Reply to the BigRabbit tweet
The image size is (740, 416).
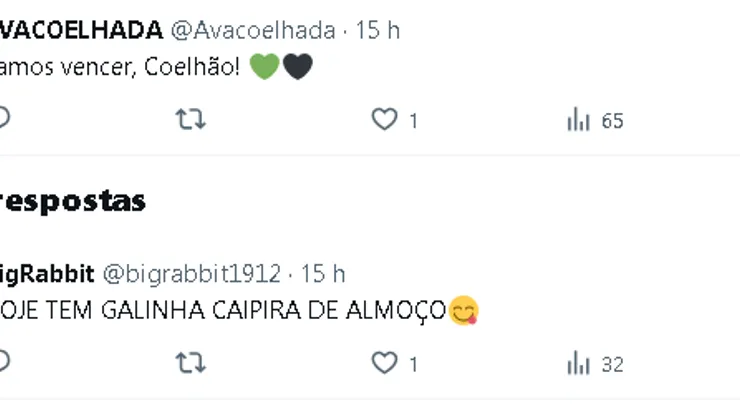click(x=4, y=362)
